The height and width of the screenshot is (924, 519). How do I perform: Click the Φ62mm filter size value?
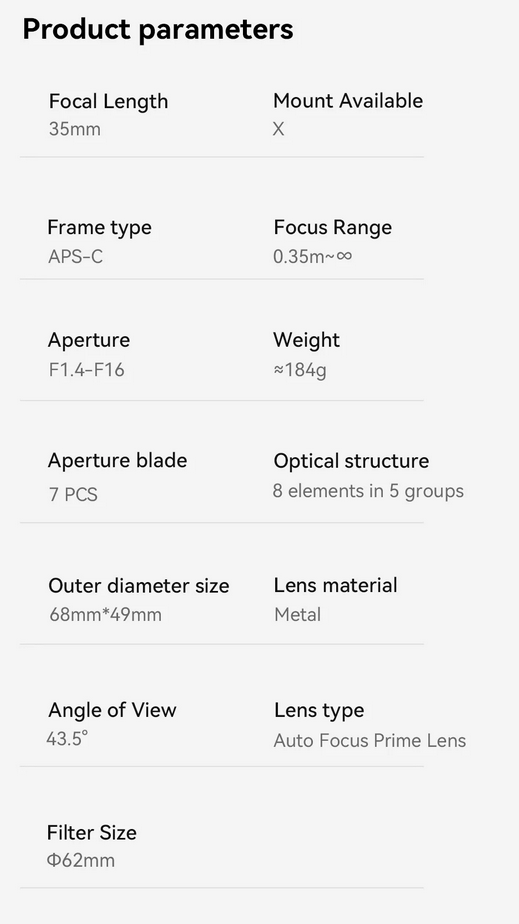coord(81,860)
